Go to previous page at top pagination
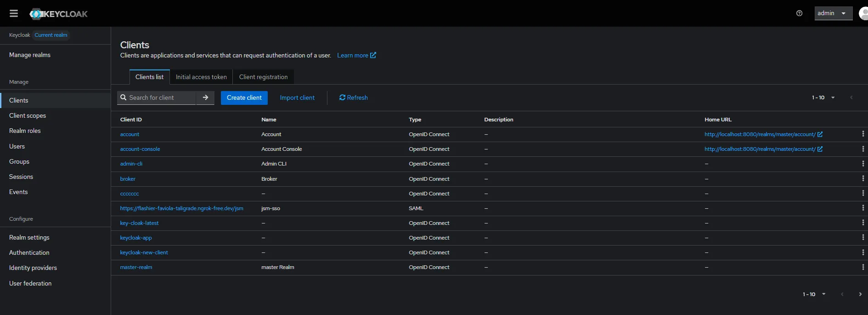This screenshot has height=315, width=868. pyautogui.click(x=851, y=97)
